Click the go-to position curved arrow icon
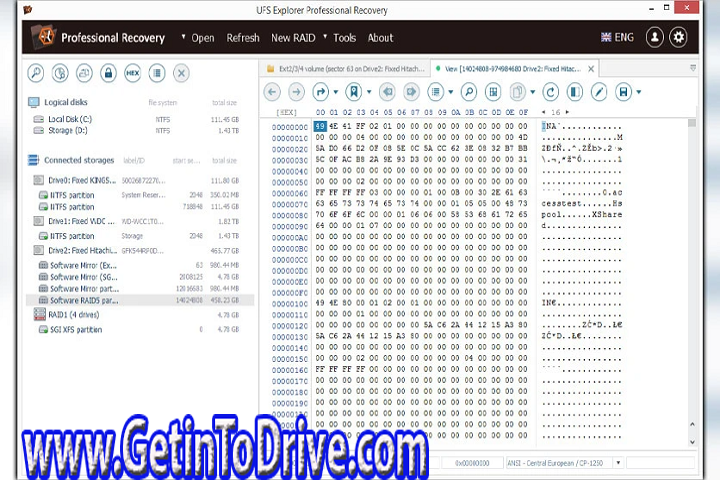This screenshot has height=480, width=720. 321,92
